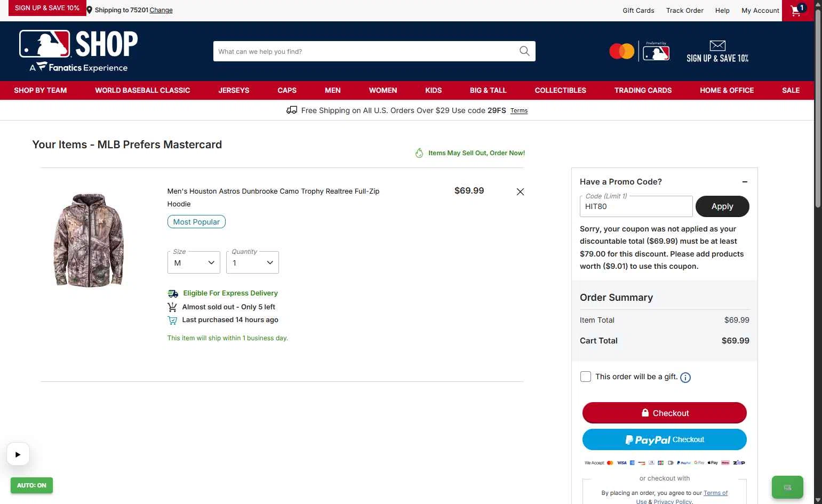Screen dimensions: 822x504
Task: Click the Apply promo code button
Action: (722, 206)
